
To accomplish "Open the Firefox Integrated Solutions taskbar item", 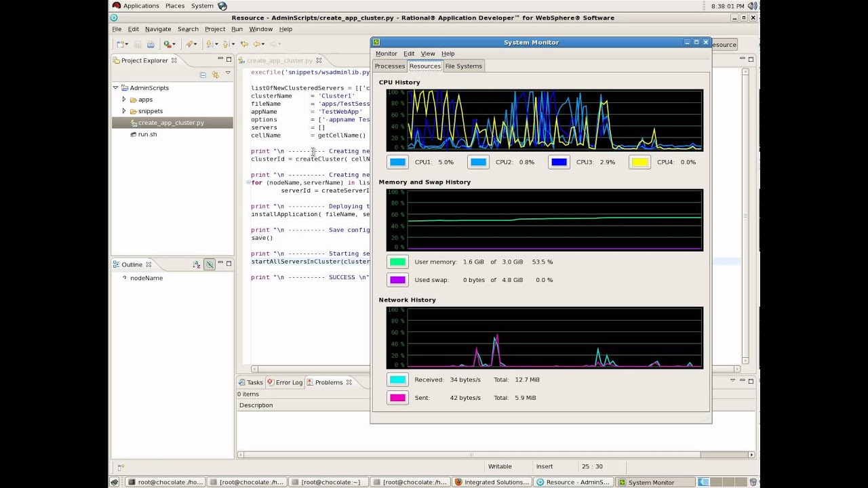I will (x=491, y=482).
